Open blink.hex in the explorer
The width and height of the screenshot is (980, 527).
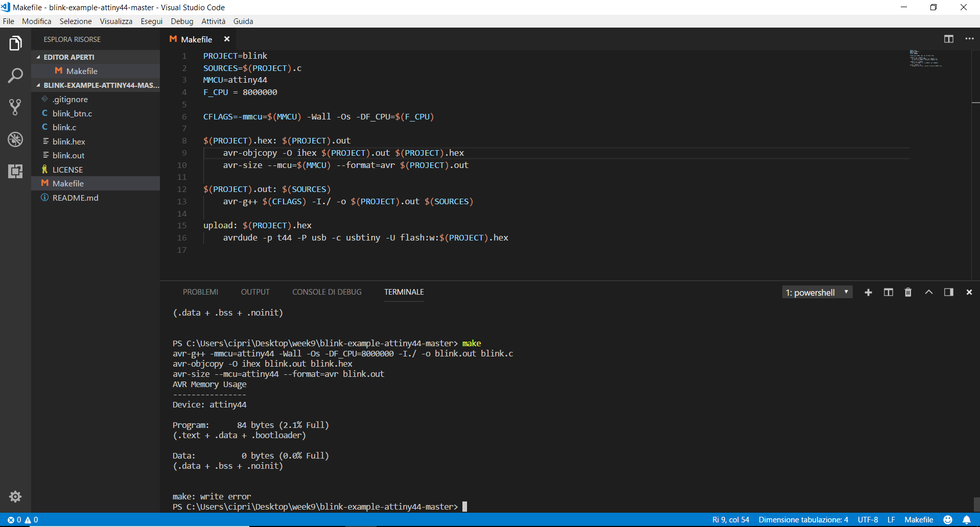pyautogui.click(x=96, y=141)
